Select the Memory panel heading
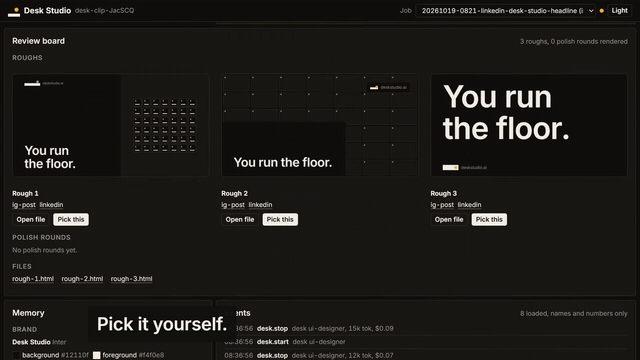Screen dimensions: 640x360 coord(28,313)
